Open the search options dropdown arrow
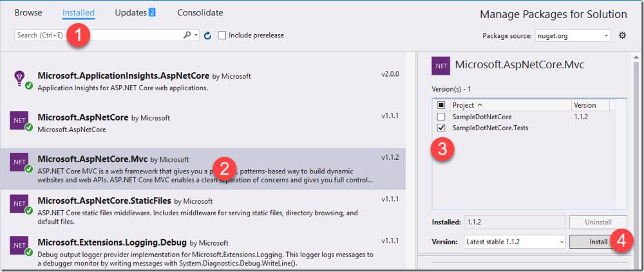Screen dimensions: 644x272 pyautogui.click(x=196, y=35)
